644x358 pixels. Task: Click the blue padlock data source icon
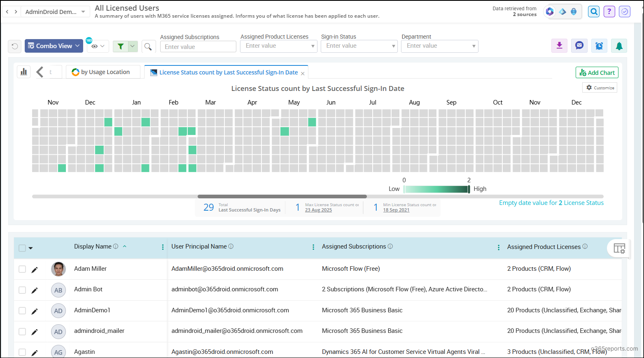574,12
